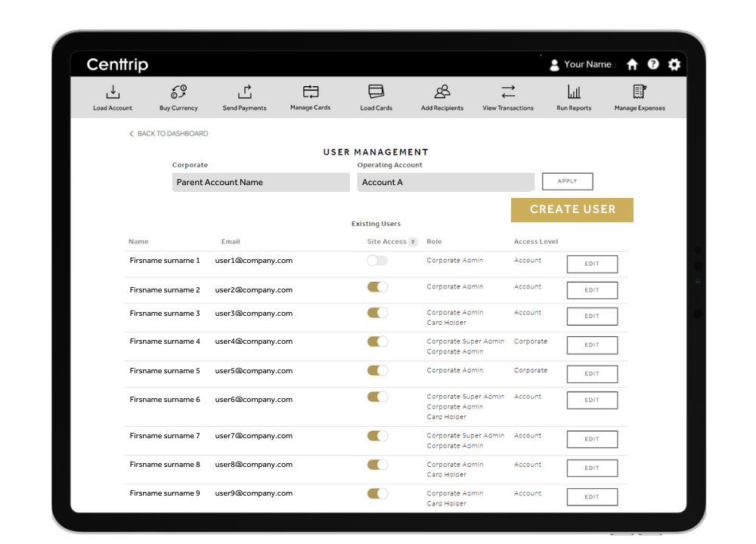Open the Corporate Parent Account Name dropdown
Viewport: 756px width, 544px height.
point(261,183)
